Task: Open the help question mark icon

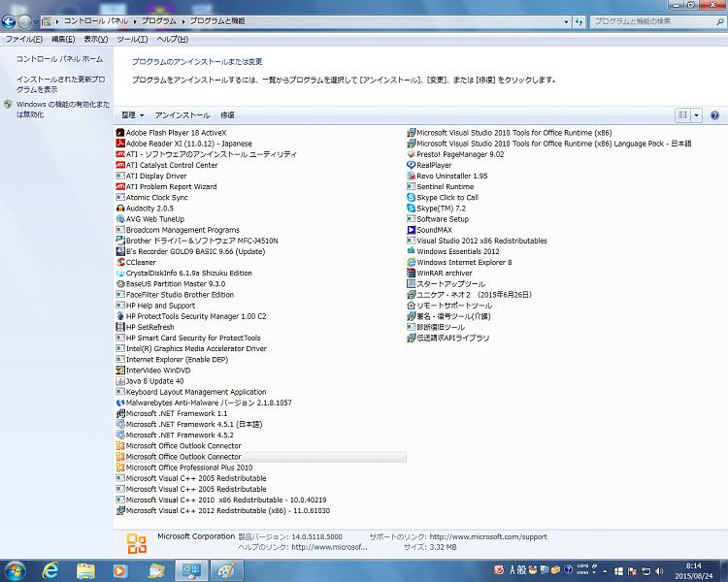Action: pyautogui.click(x=714, y=115)
